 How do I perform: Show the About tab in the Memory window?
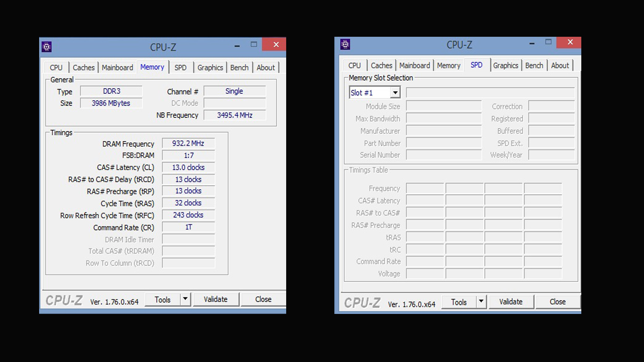pyautogui.click(x=266, y=67)
